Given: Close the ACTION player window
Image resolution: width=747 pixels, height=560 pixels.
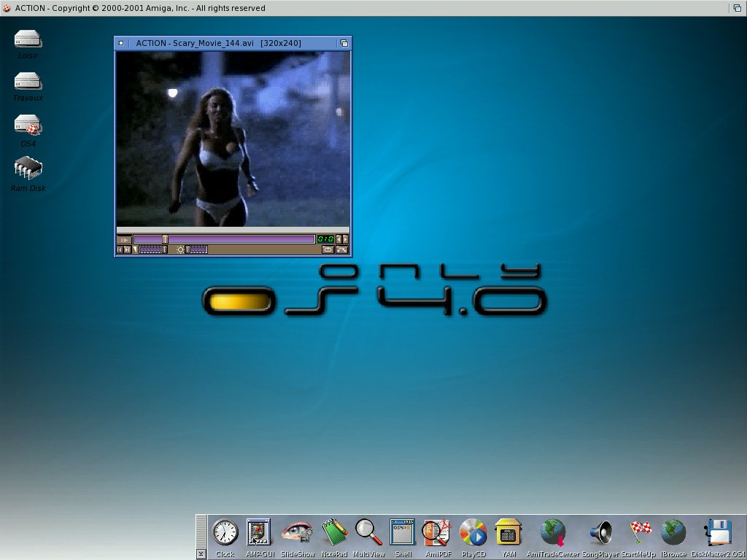Looking at the screenshot, I should (x=121, y=43).
